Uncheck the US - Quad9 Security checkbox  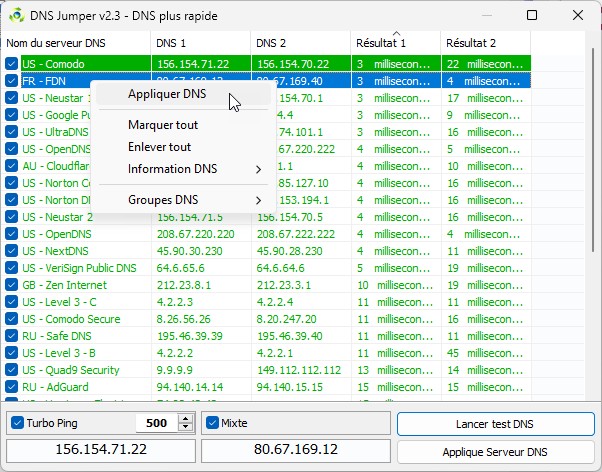point(12,369)
